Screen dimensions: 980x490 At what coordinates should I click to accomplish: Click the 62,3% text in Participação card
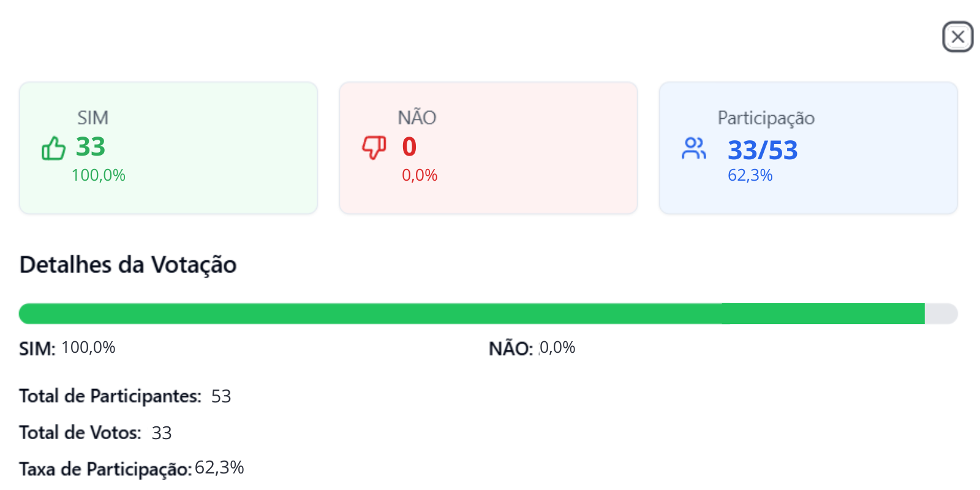[750, 175]
